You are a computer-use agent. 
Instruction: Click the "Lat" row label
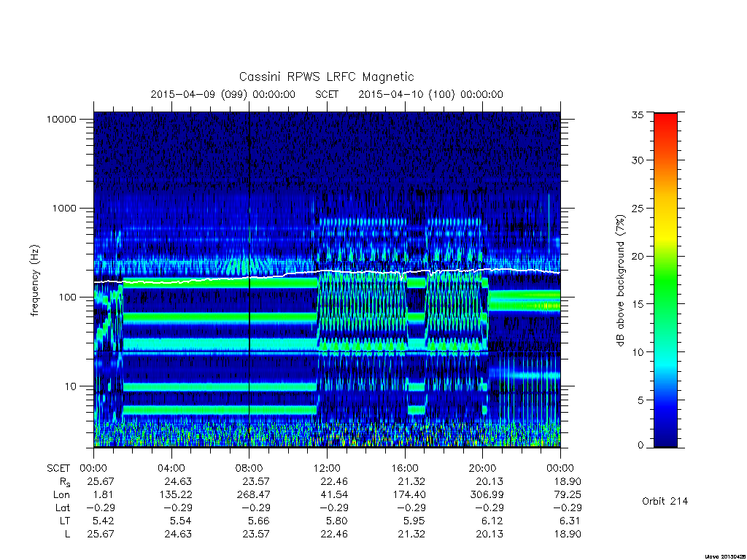tap(63, 507)
